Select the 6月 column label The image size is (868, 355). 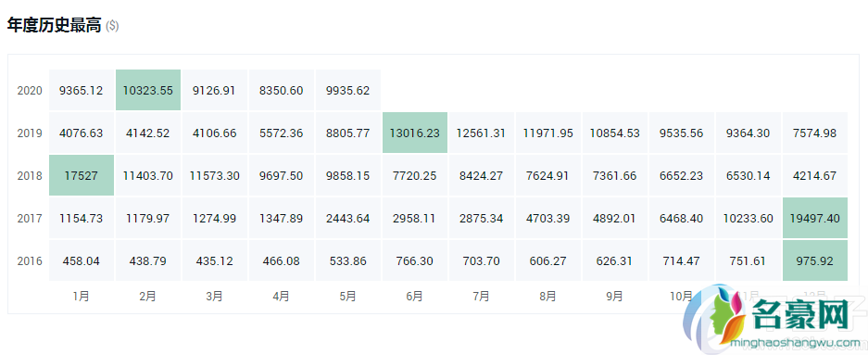(x=415, y=297)
